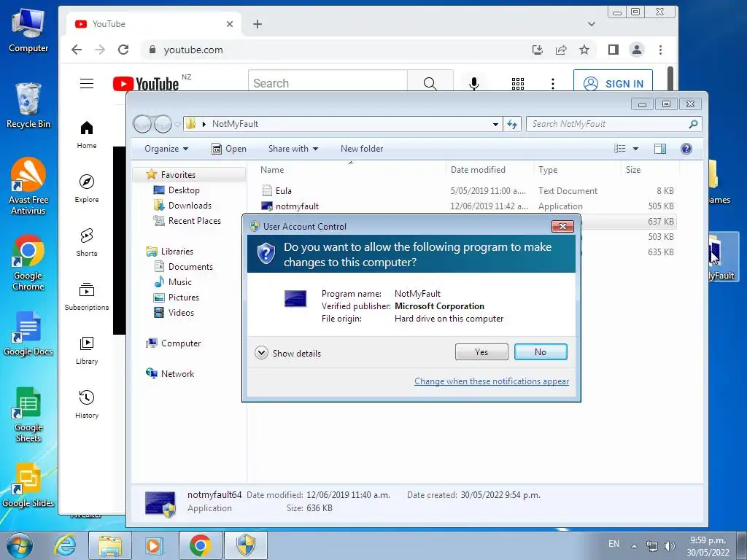Open Explorer address bar history dropdown
The width and height of the screenshot is (747, 560).
(495, 124)
